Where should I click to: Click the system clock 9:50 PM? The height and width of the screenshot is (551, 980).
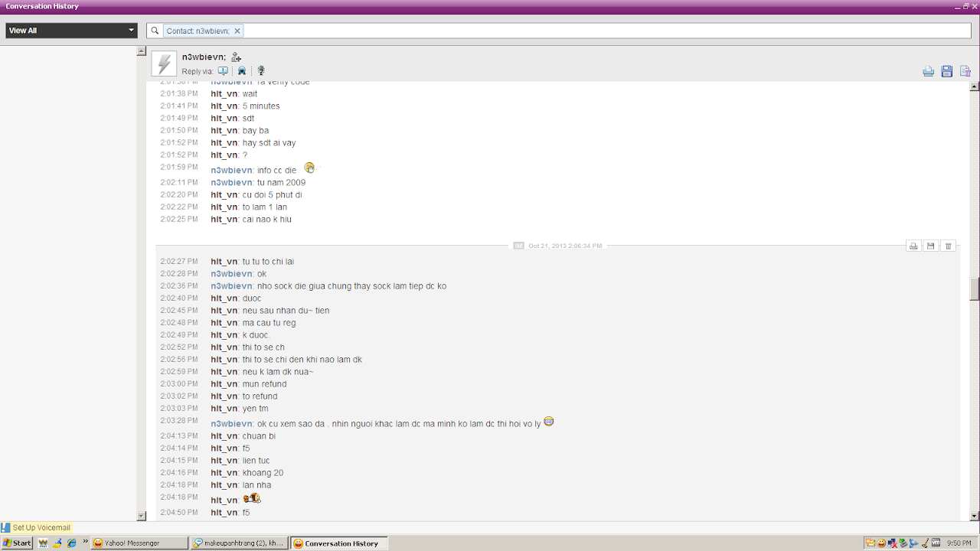pyautogui.click(x=959, y=543)
